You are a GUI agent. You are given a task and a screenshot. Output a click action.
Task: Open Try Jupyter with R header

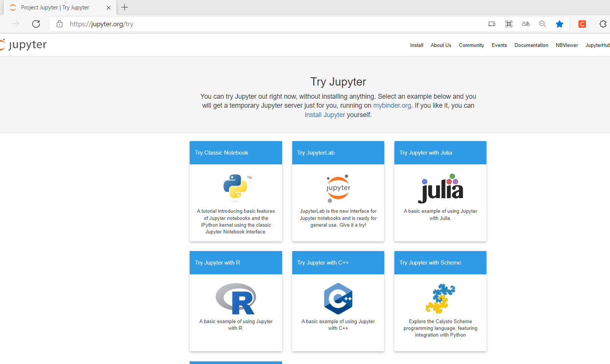pyautogui.click(x=236, y=263)
